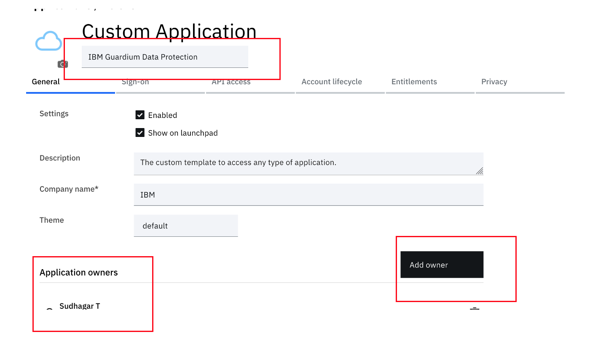The width and height of the screenshot is (590, 364).
Task: Go to the Account lifecycle tab
Action: pyautogui.click(x=340, y=82)
